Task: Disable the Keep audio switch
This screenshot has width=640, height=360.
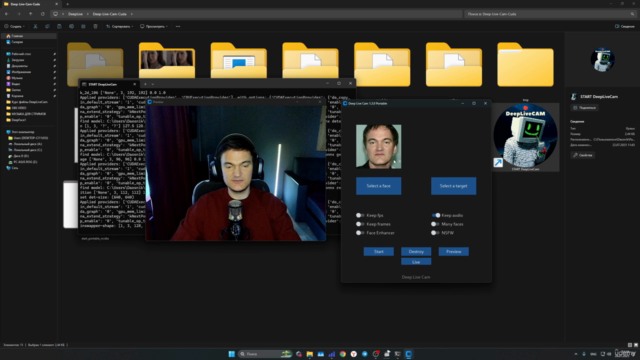Action: (436, 215)
